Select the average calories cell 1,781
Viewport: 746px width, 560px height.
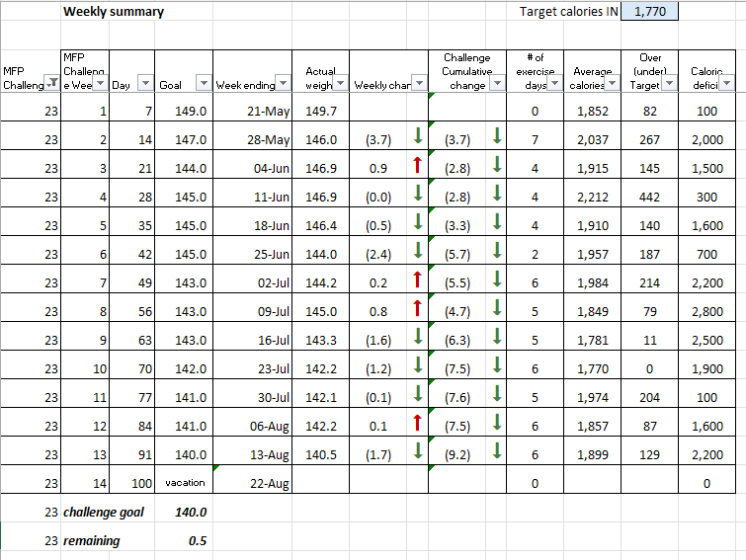[592, 336]
